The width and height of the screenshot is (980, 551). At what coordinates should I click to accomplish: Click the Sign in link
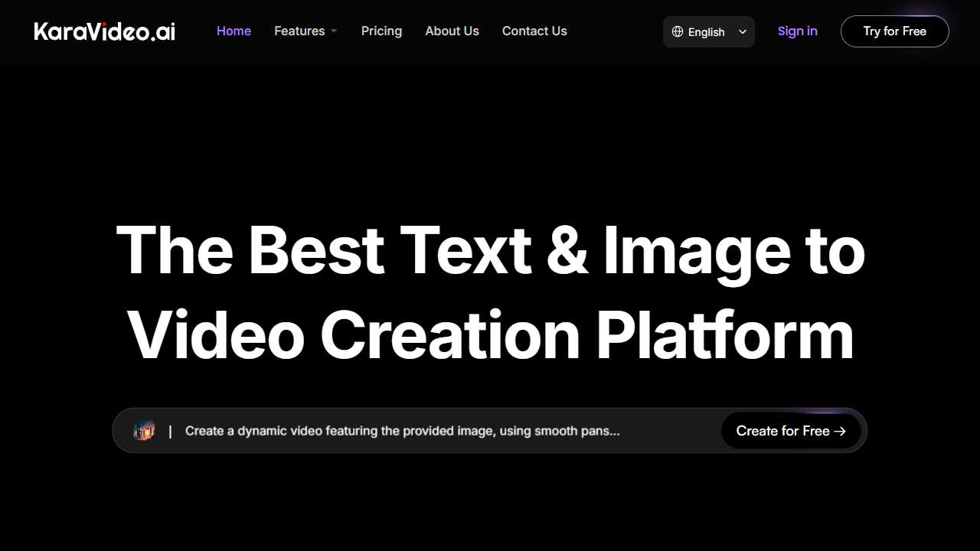(x=797, y=31)
